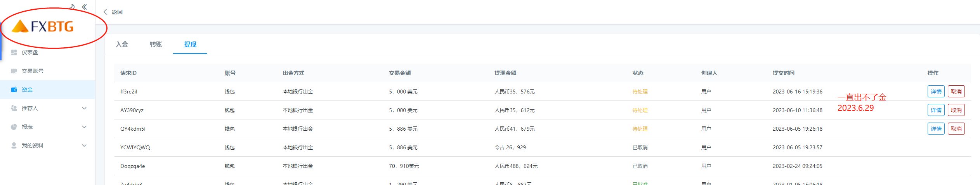The image size is (980, 185).
Task: Click the 交易金额 column header
Action: [x=400, y=73]
